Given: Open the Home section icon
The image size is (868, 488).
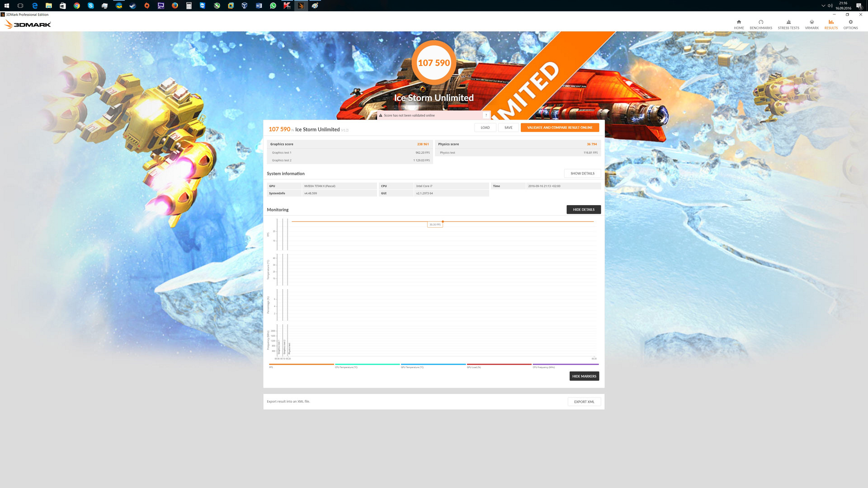Looking at the screenshot, I should click(739, 22).
